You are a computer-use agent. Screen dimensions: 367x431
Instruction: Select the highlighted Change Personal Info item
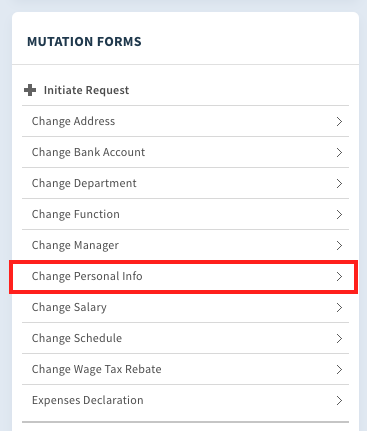pos(185,276)
